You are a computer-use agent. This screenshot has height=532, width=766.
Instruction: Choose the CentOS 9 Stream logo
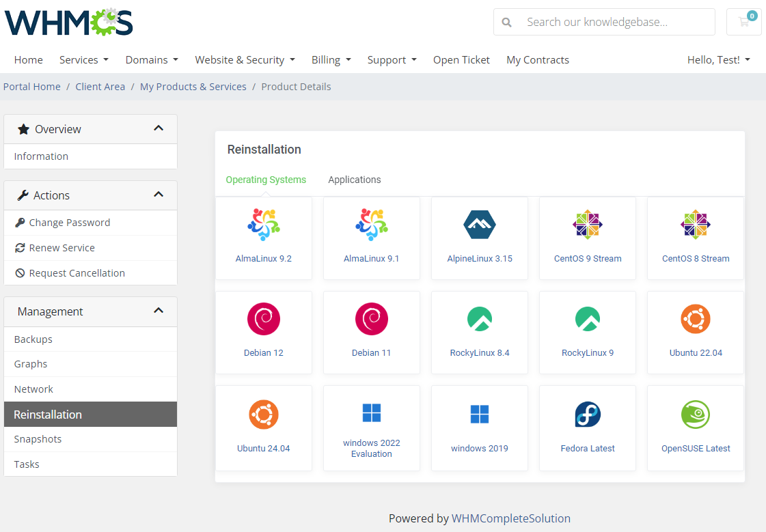click(x=588, y=225)
